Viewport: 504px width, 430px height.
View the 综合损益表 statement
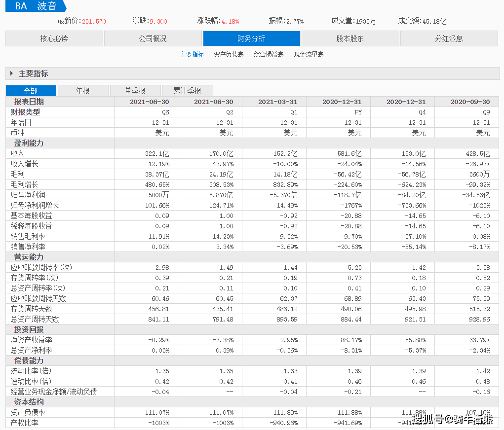point(269,54)
